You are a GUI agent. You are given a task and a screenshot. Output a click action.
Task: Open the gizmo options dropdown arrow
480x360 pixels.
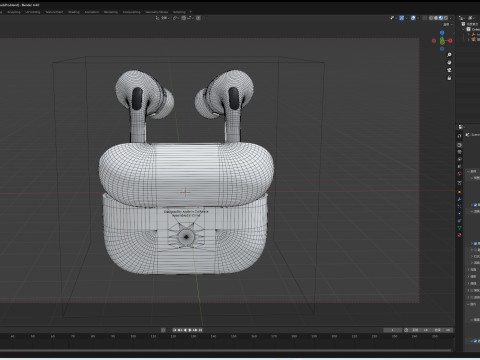point(406,18)
